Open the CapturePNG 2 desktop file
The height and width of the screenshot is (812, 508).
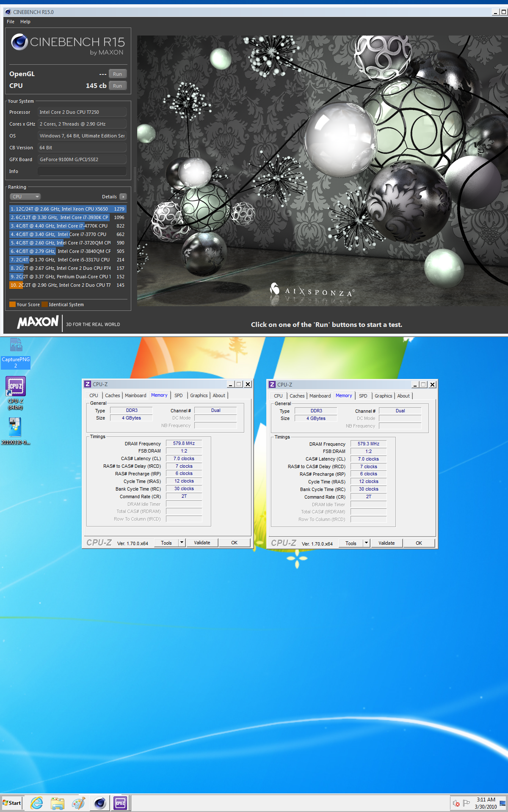pyautogui.click(x=16, y=353)
